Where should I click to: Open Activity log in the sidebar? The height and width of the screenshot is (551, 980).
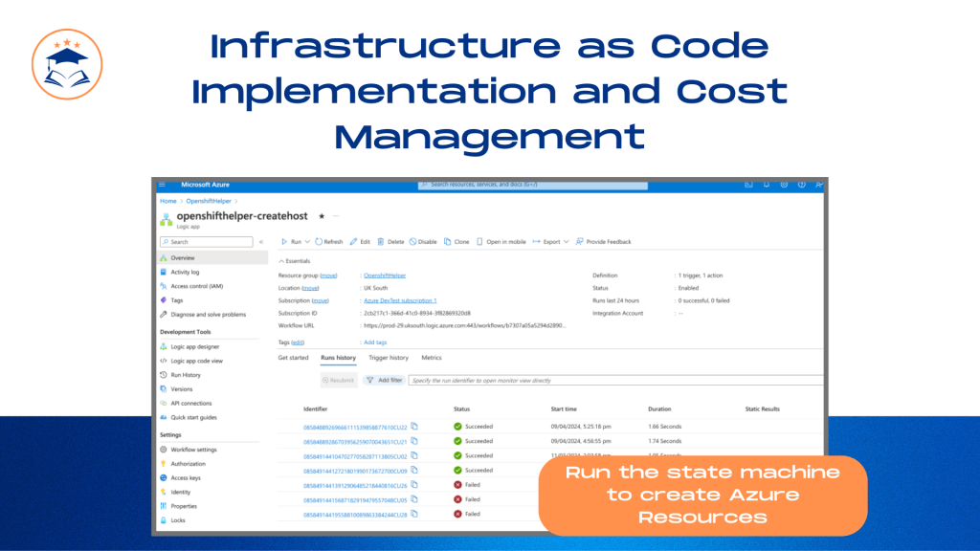tap(185, 273)
